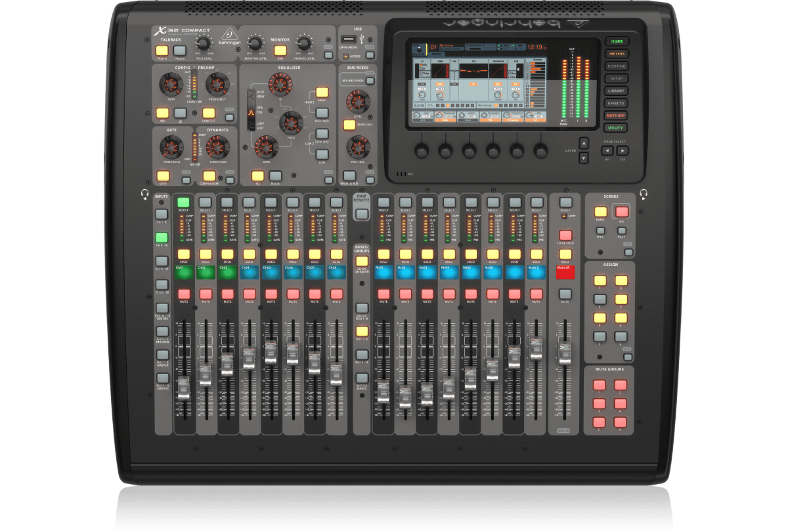The height and width of the screenshot is (532, 788).
Task: Click the preamp Frequency knob
Action: pos(217,84)
